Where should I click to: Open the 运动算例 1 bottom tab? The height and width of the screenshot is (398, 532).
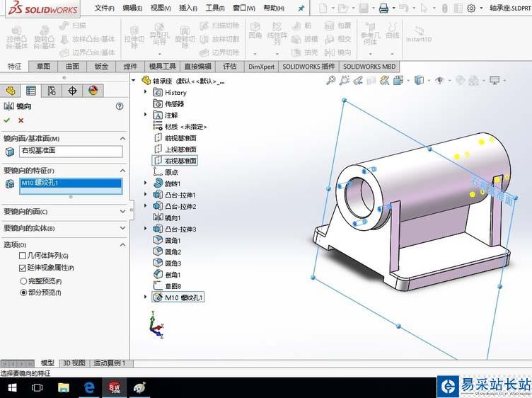[110, 363]
